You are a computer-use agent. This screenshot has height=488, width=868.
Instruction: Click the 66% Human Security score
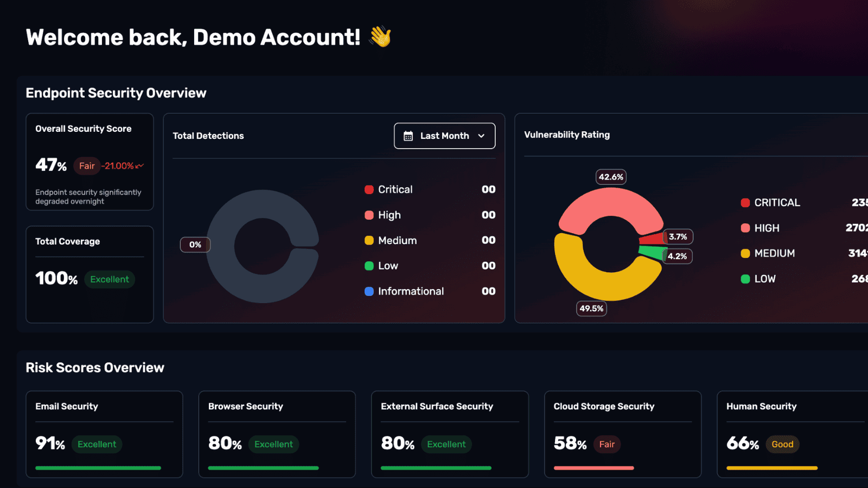(x=743, y=444)
